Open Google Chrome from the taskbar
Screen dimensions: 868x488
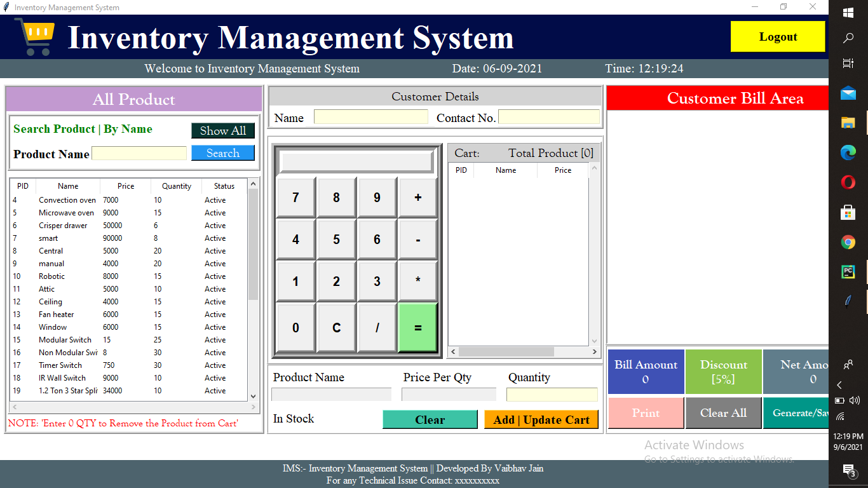click(848, 242)
